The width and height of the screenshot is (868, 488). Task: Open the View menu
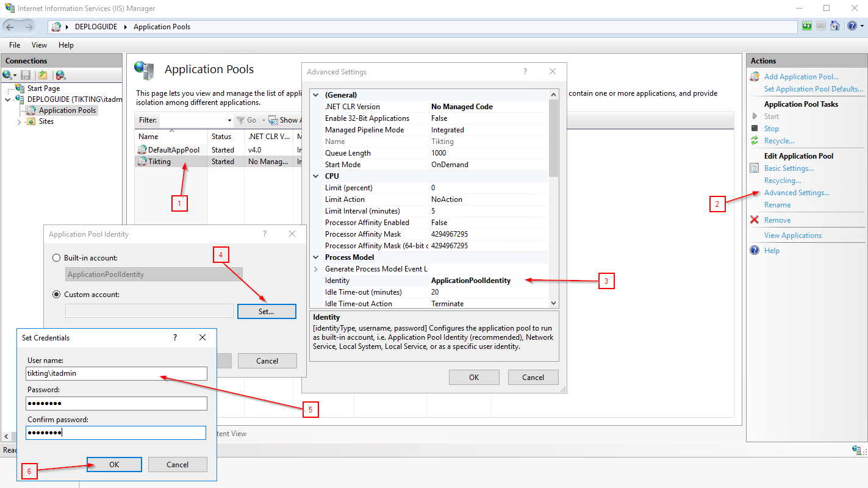tap(39, 45)
